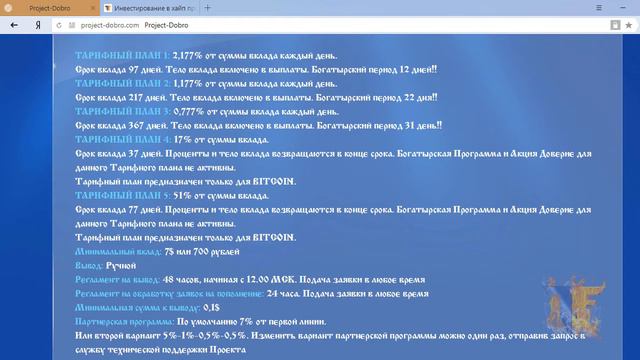
Task: Open a new tab with the plus button
Action: 207,8
